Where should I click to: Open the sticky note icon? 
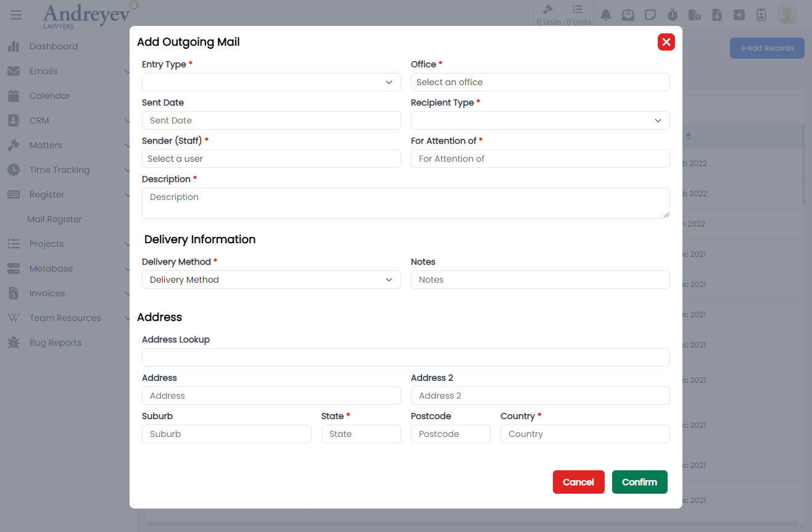(x=650, y=15)
